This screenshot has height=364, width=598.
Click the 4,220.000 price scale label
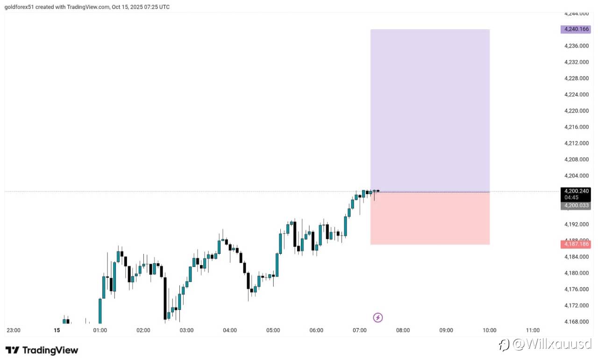[577, 111]
